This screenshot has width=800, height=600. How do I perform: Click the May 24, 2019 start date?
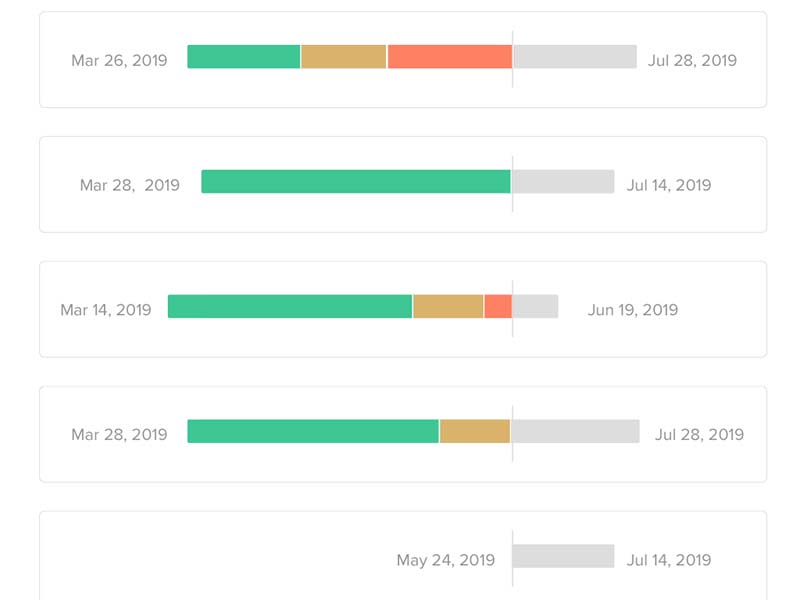(x=446, y=560)
